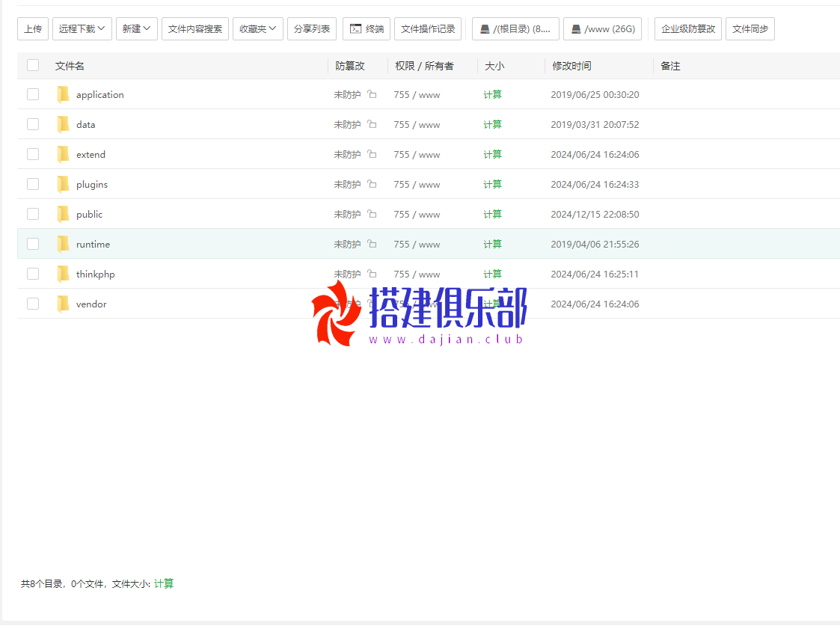Click 755 / www permission for extend

point(417,154)
